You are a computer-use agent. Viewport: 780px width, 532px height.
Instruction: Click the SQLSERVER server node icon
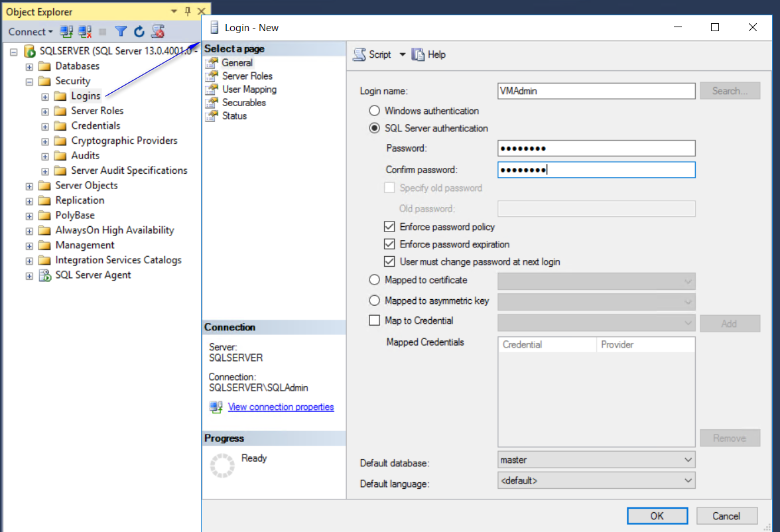(x=30, y=51)
